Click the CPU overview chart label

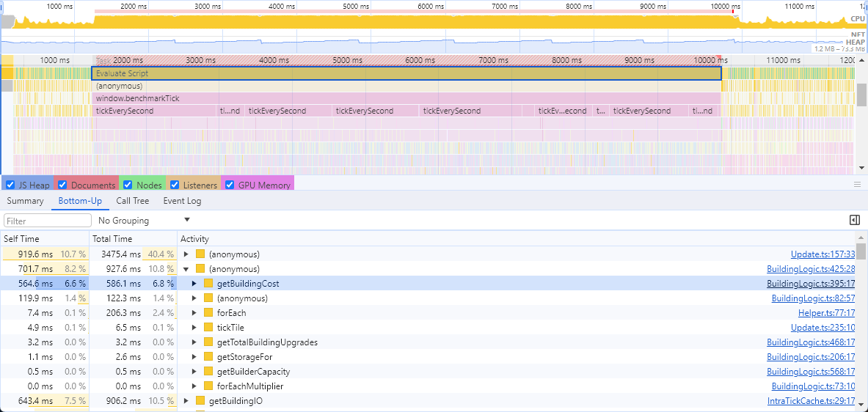tap(857, 19)
